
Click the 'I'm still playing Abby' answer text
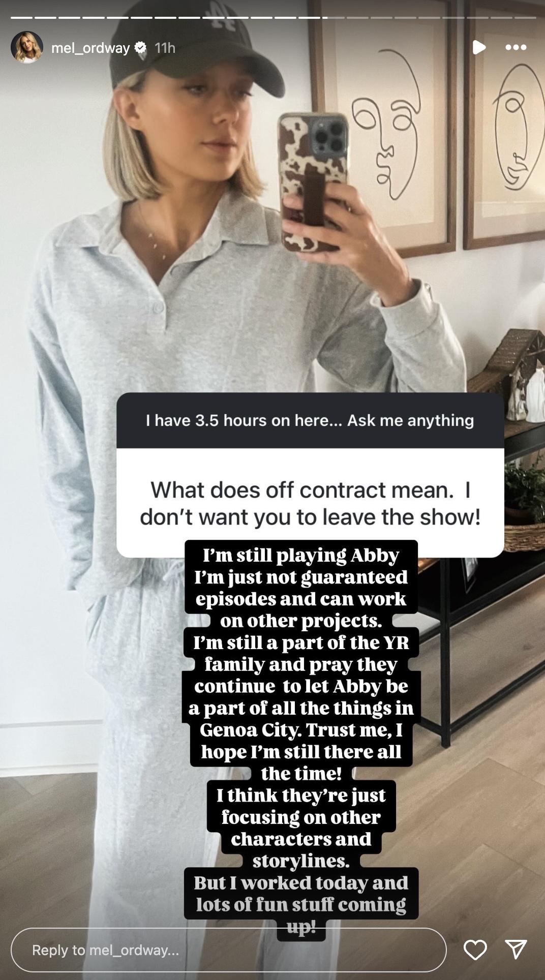pyautogui.click(x=301, y=555)
